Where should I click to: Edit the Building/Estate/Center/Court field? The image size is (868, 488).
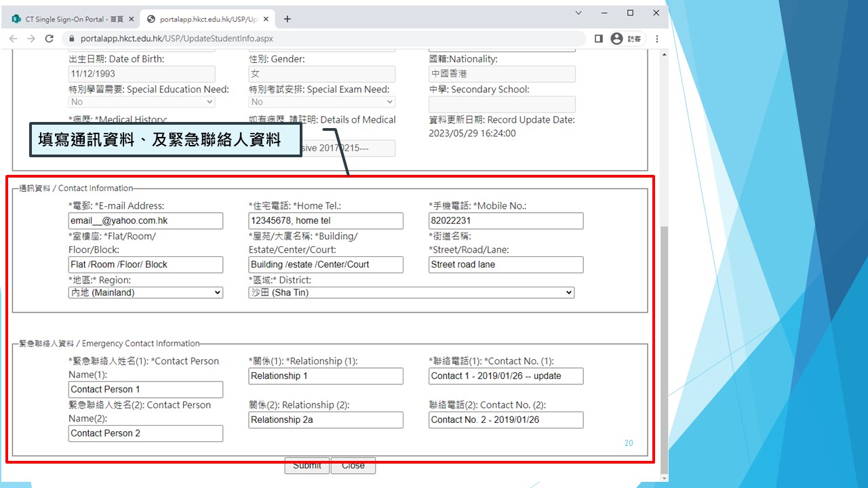[x=326, y=264]
